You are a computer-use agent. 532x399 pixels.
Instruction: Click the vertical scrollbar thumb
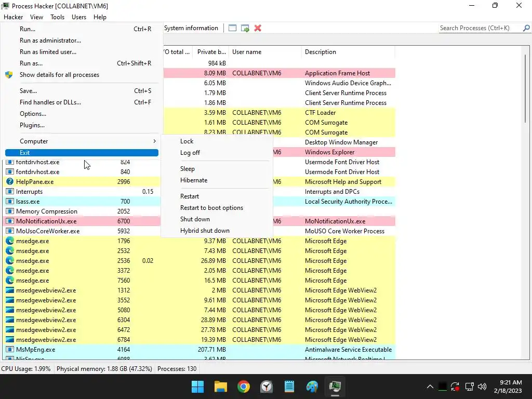(x=525, y=88)
